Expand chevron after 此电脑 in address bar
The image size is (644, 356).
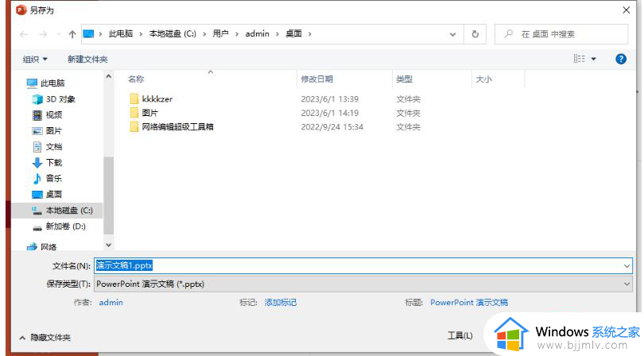tap(141, 34)
